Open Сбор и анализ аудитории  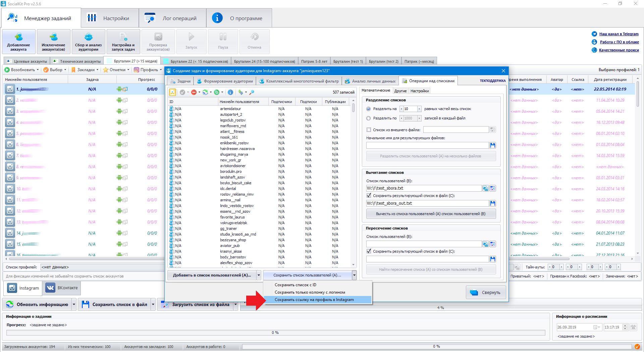pyautogui.click(x=89, y=42)
